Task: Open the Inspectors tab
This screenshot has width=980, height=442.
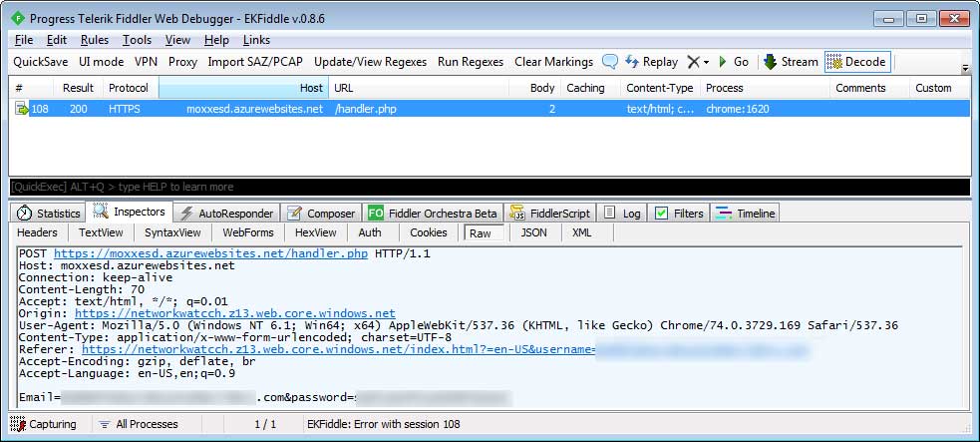Action: click(x=130, y=212)
